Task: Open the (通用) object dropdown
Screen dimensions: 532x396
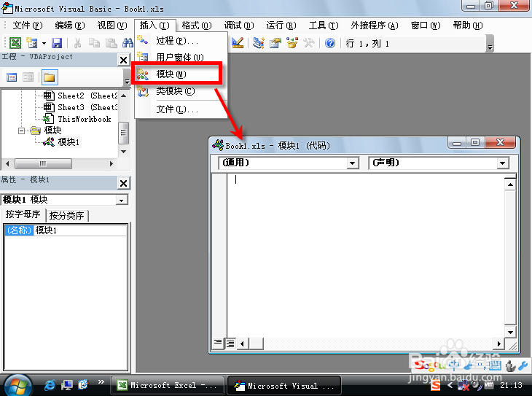Action: coord(352,163)
